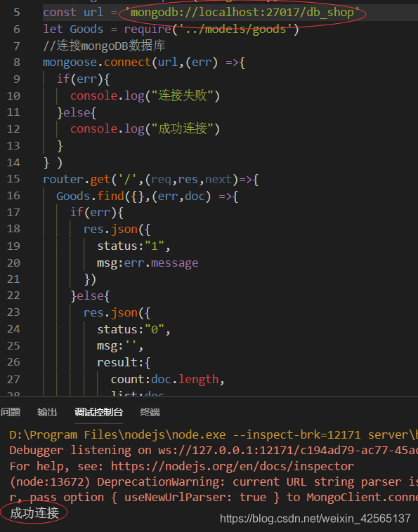Click res.json({ on line 18

[x=117, y=229]
